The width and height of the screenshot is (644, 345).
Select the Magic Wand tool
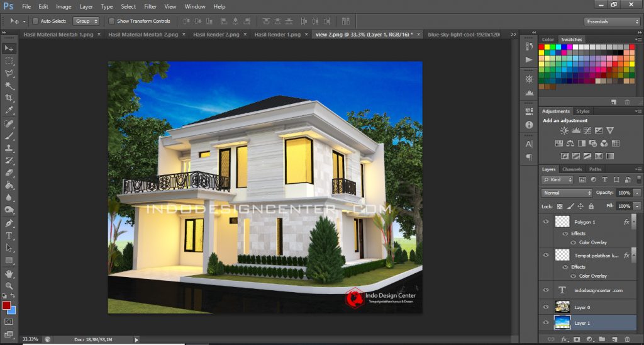click(9, 86)
